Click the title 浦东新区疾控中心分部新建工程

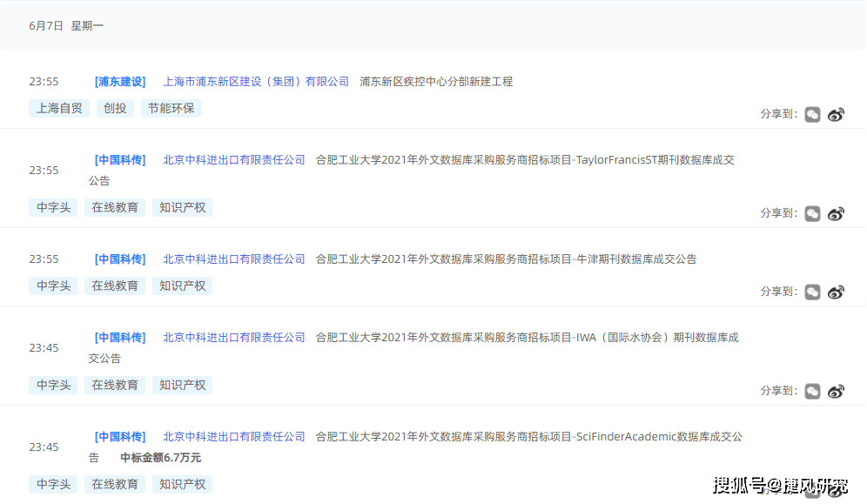[436, 82]
